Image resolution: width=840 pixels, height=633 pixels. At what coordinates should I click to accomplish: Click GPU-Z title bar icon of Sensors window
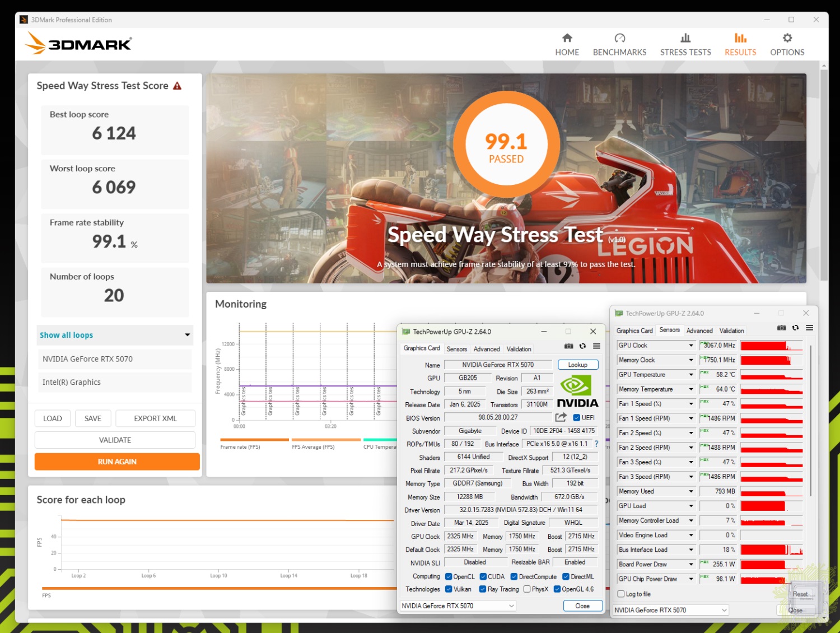pos(618,313)
